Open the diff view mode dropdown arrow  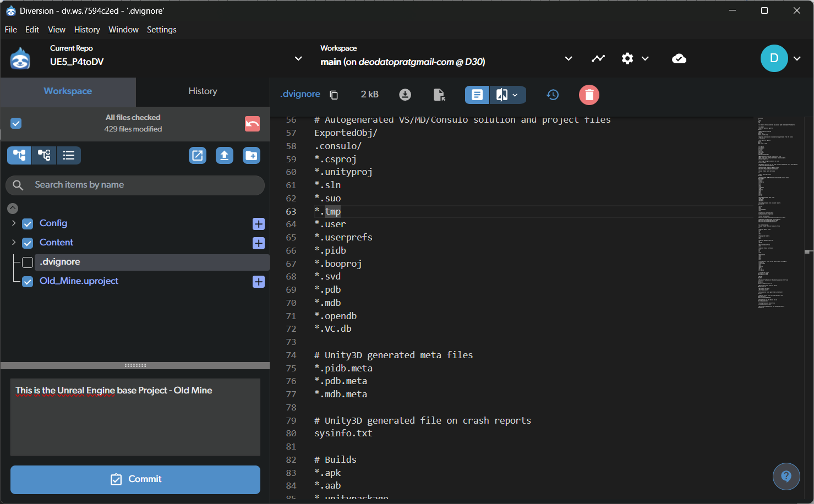tap(516, 95)
